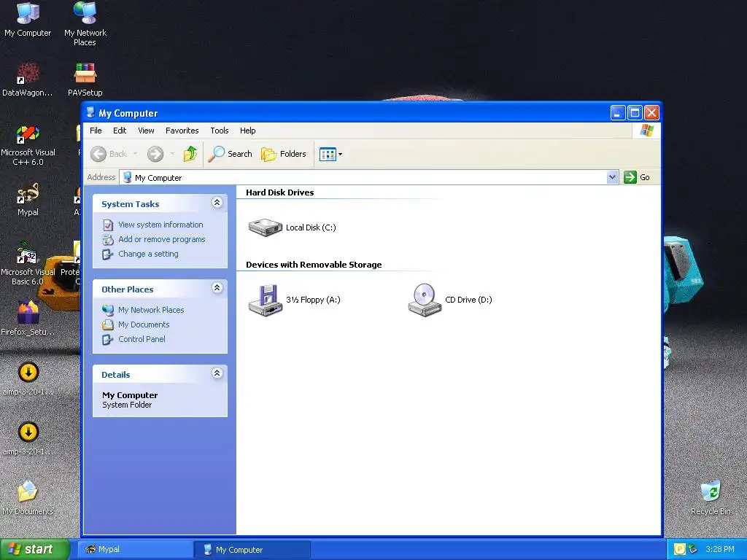Open the Search pane from the toolbar

pos(230,154)
